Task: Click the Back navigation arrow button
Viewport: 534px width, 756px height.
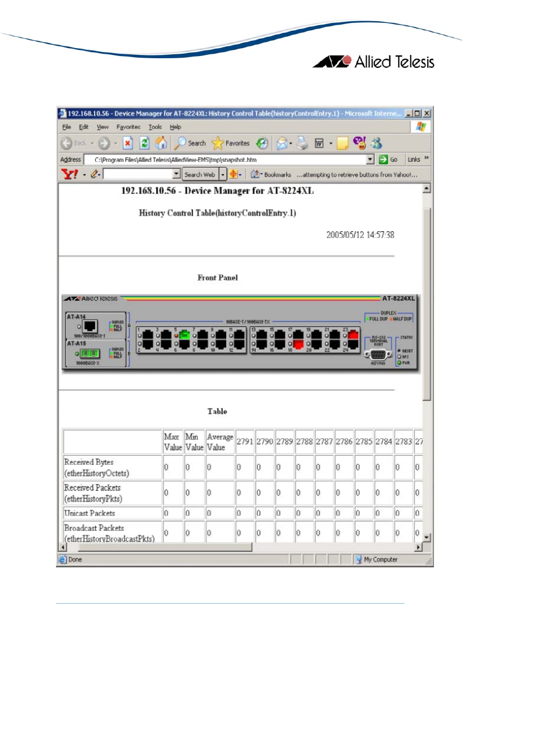Action: click(x=67, y=143)
